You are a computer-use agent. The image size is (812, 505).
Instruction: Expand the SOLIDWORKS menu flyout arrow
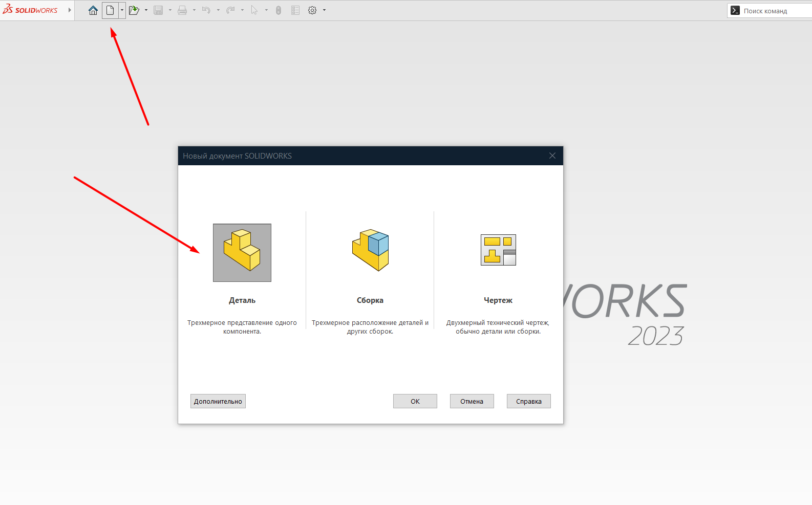(x=70, y=10)
